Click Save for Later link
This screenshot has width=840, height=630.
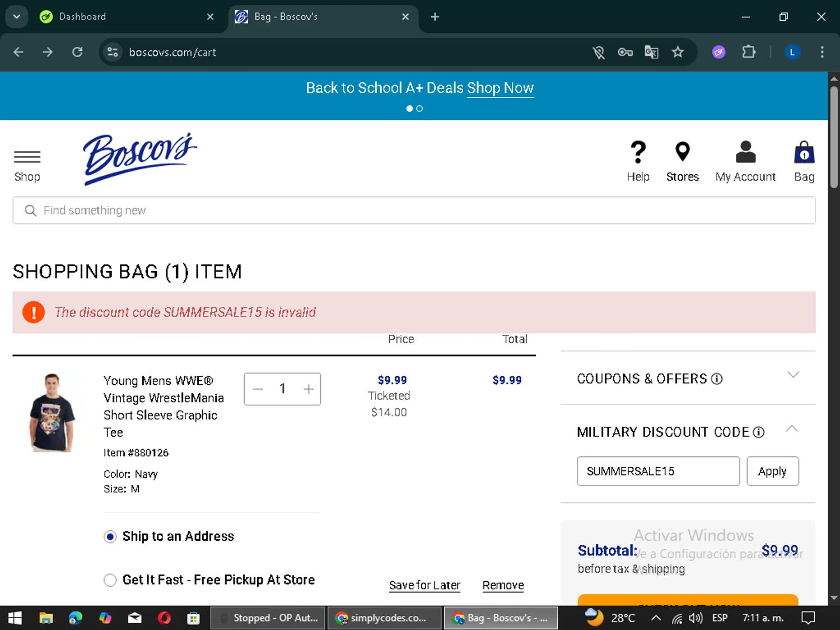(x=424, y=585)
